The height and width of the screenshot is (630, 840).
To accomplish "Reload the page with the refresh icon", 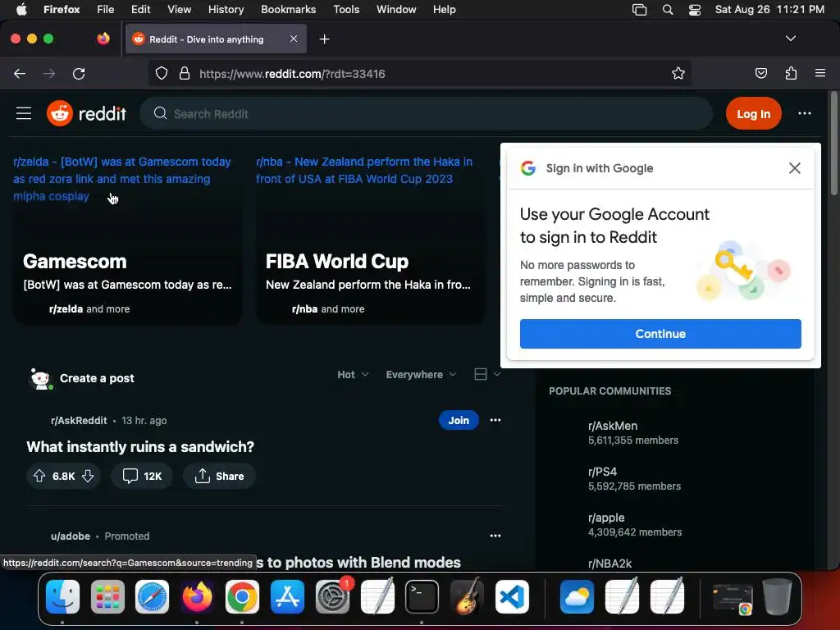I will coord(79,74).
